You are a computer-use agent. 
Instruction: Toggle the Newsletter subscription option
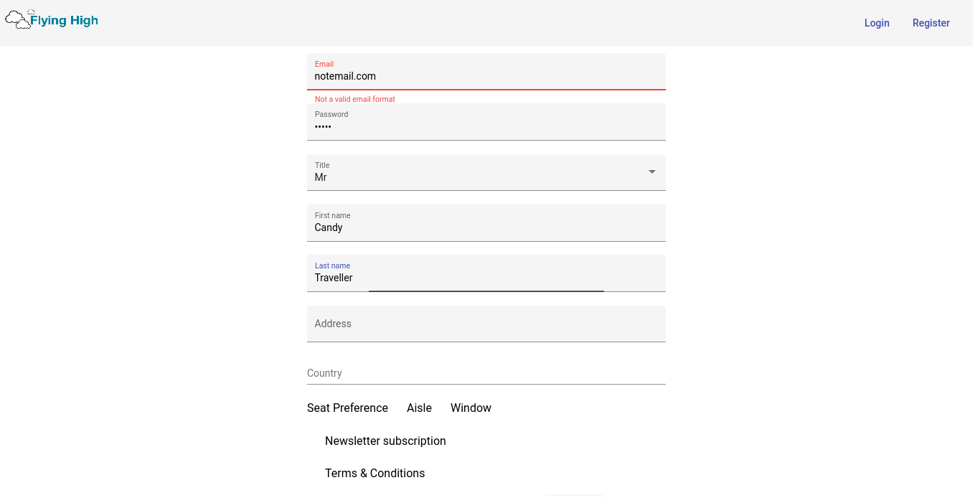(x=385, y=441)
